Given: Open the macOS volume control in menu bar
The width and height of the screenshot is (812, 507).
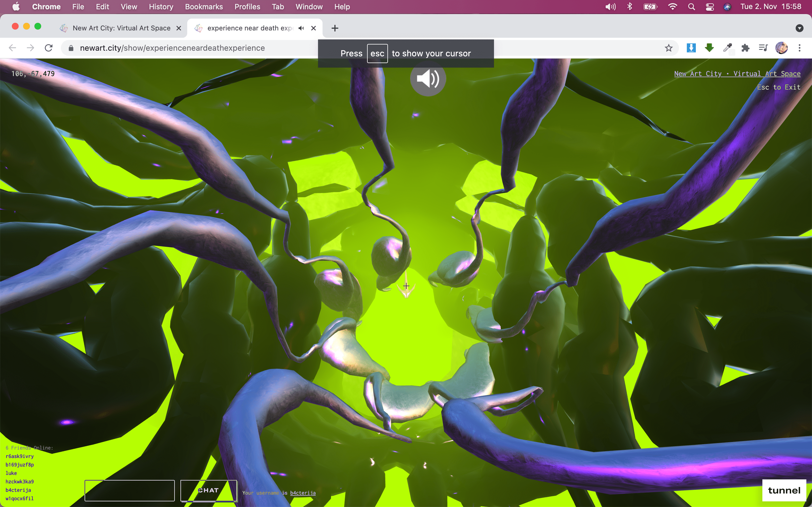Looking at the screenshot, I should click(x=610, y=7).
